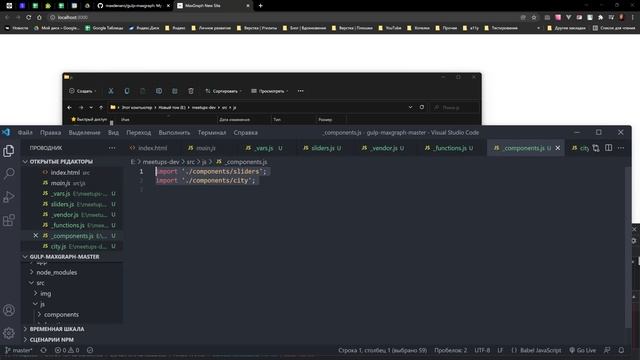
Task: Click the notifications bell in the status bar
Action: tap(621, 350)
